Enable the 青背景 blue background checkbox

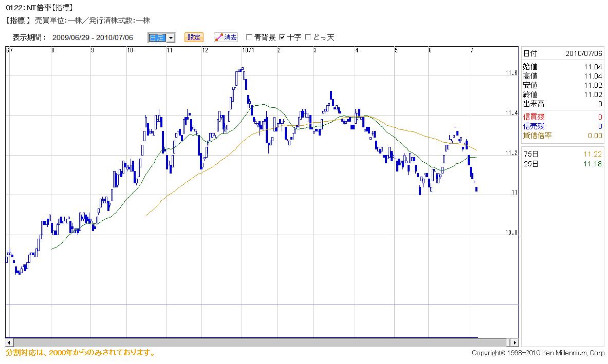tap(249, 37)
